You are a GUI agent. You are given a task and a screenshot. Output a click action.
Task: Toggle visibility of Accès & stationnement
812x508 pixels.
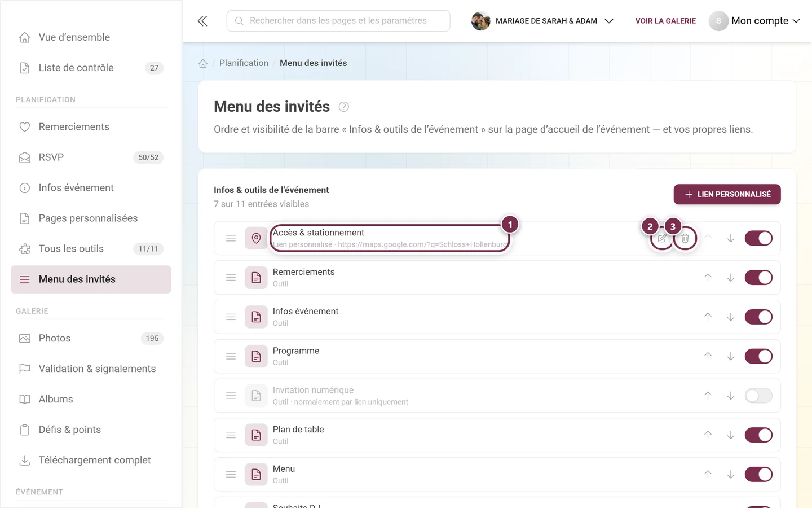pyautogui.click(x=758, y=238)
